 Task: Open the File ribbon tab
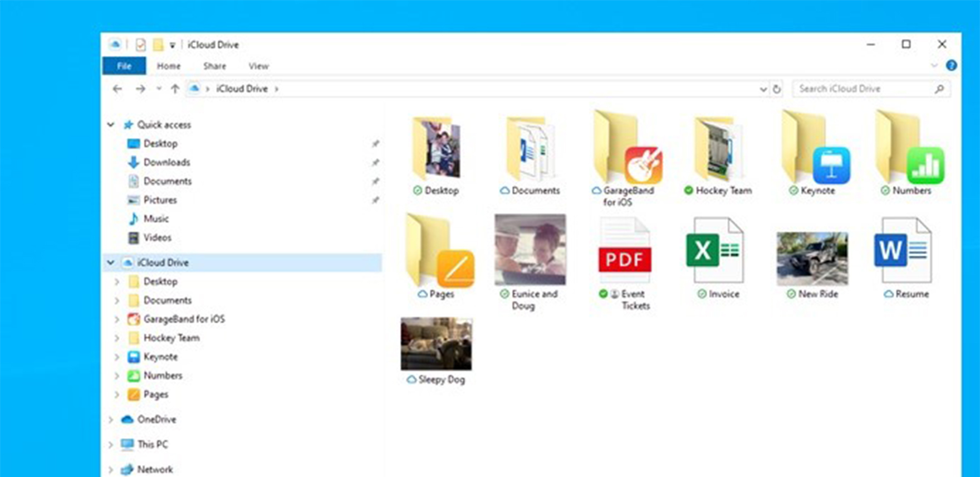pos(124,66)
